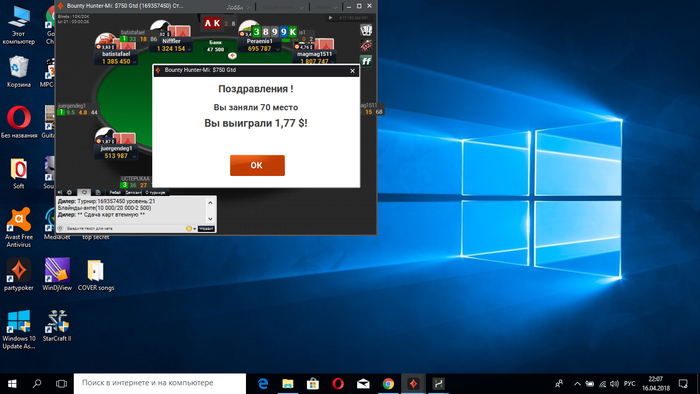Screen dimensions: 700x394
Task: Click the Niffler name plate
Action: point(171,45)
